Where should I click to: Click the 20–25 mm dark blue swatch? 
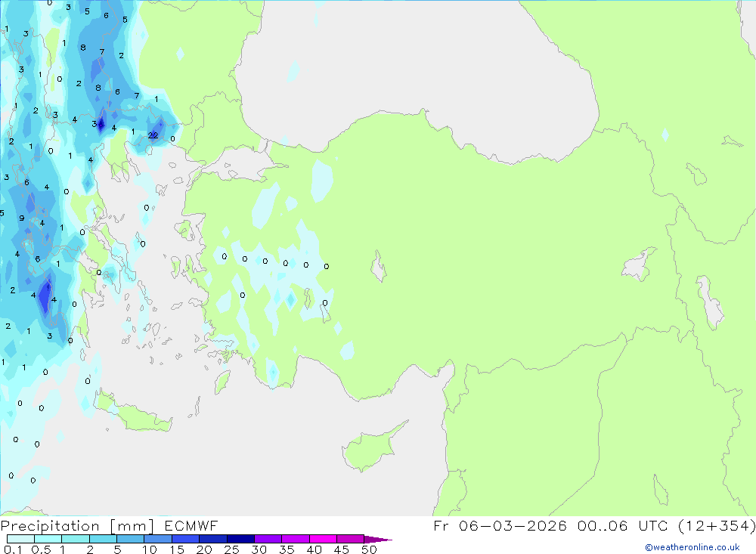(x=213, y=539)
